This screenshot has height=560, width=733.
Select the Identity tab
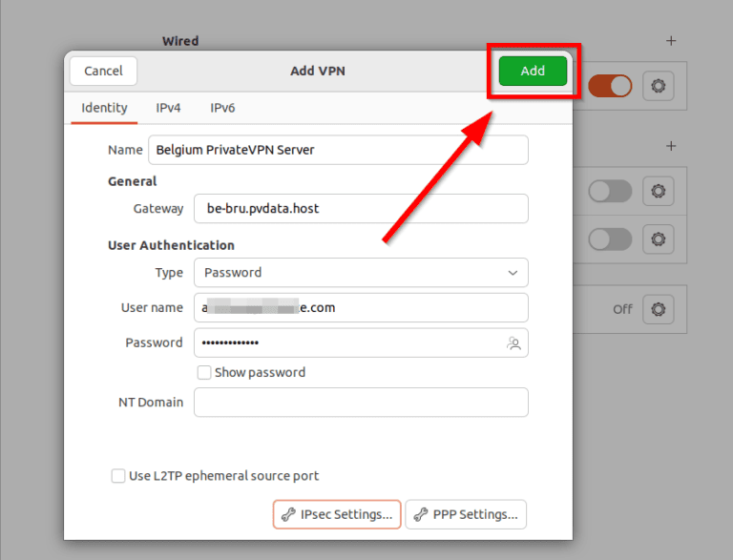click(104, 108)
